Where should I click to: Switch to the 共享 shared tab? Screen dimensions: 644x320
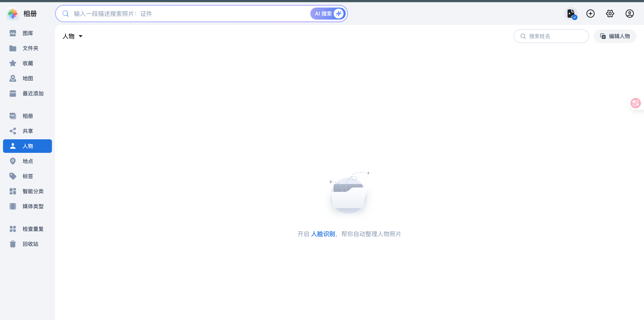point(27,131)
